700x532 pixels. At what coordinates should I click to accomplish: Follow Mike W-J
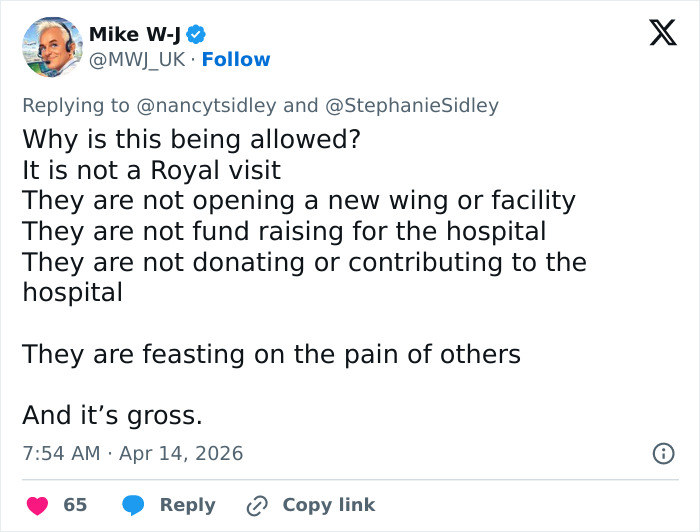click(x=236, y=60)
